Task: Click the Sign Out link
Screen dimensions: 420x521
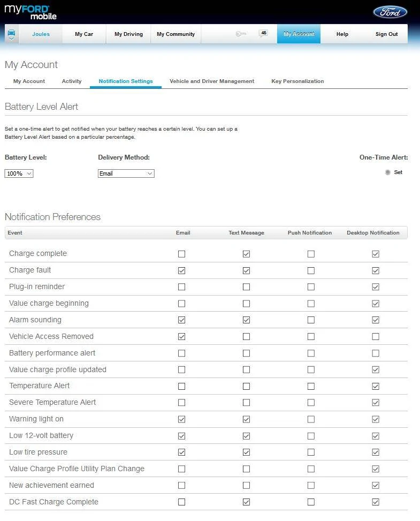Action: pos(386,34)
